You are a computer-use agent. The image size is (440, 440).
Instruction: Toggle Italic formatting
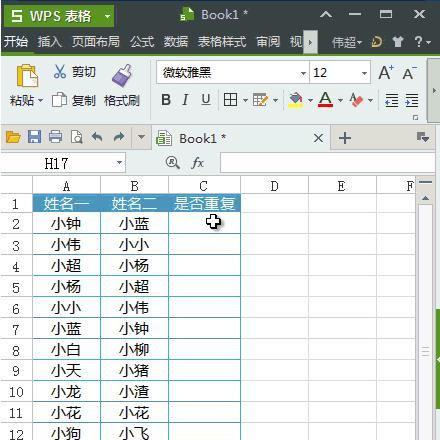(185, 100)
